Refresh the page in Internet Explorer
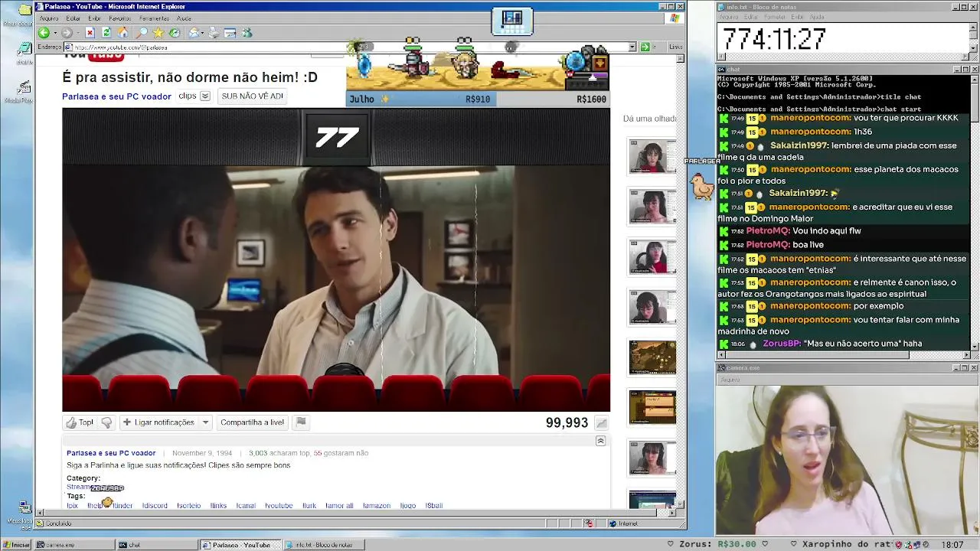 (106, 33)
